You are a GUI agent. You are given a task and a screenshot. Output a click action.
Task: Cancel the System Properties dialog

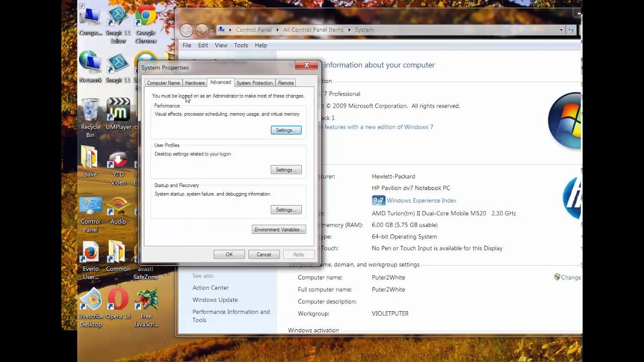pyautogui.click(x=264, y=254)
